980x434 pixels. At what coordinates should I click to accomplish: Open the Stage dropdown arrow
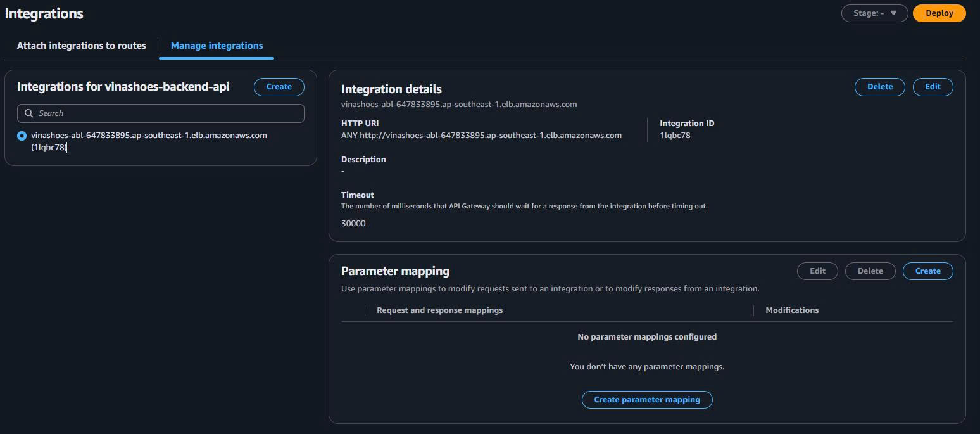click(x=895, y=13)
